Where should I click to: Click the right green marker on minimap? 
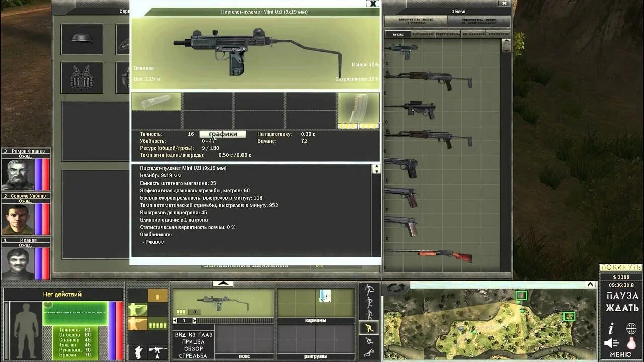[x=569, y=316]
